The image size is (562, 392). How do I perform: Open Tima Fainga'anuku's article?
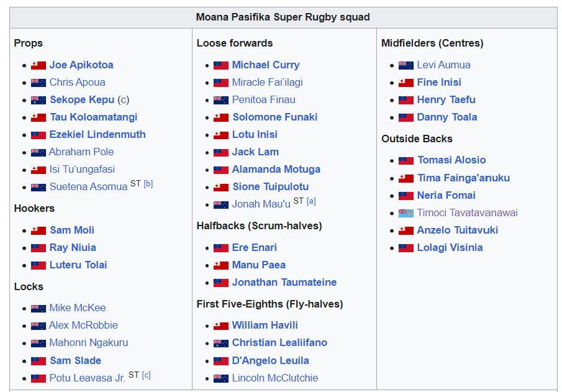coord(463,178)
